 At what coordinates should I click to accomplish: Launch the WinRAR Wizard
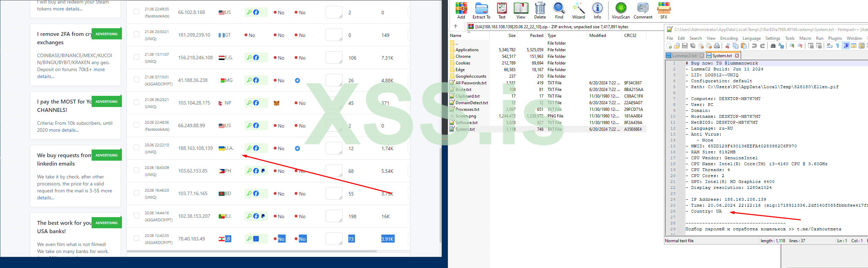pos(579,10)
